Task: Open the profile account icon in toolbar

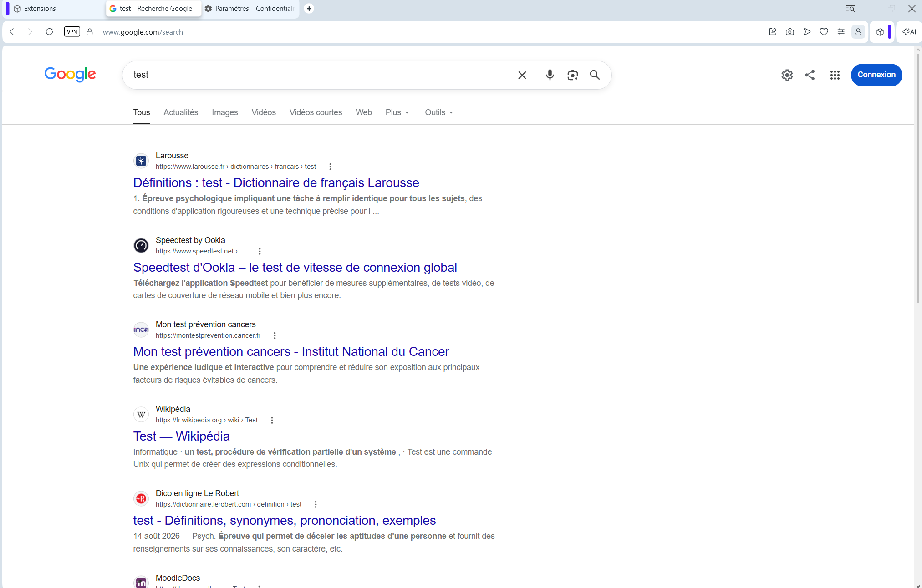Action: pos(858,32)
